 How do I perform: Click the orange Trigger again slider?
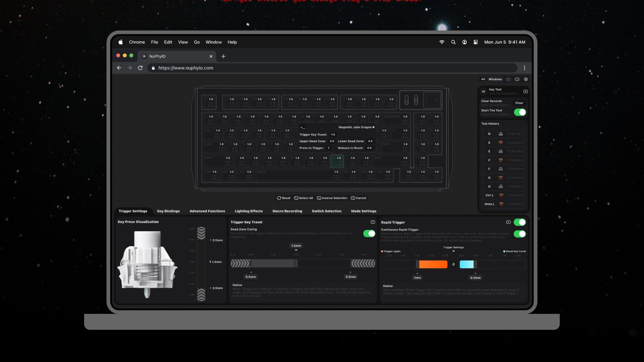(433, 264)
